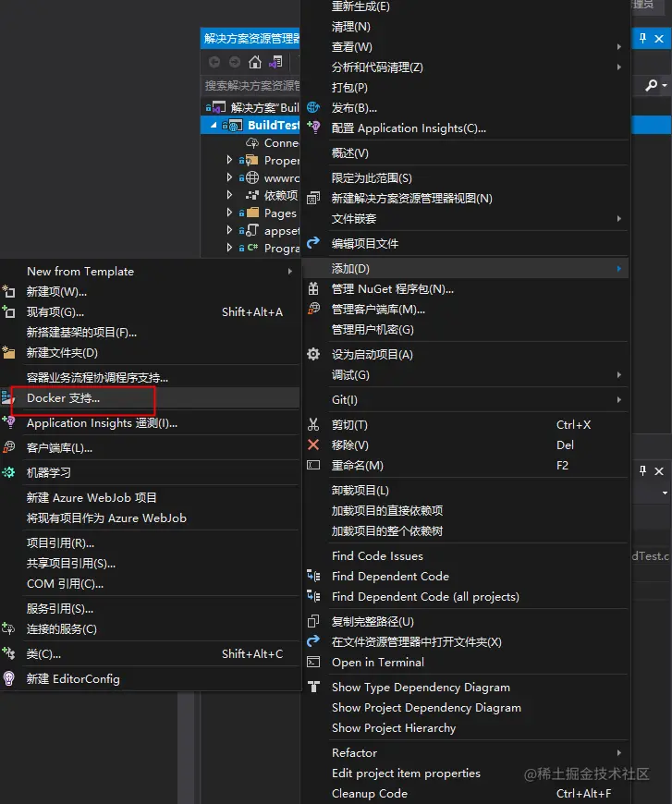
Task: Select the Connected Services tree item
Action: pos(272,142)
